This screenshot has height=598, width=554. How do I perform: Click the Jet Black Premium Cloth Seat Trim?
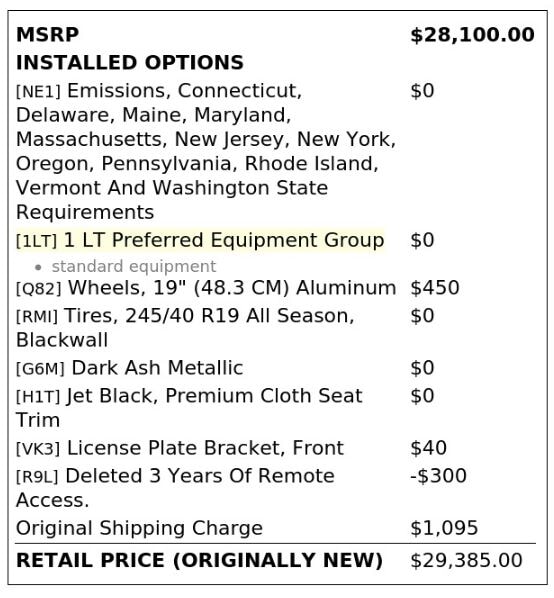[x=189, y=408]
